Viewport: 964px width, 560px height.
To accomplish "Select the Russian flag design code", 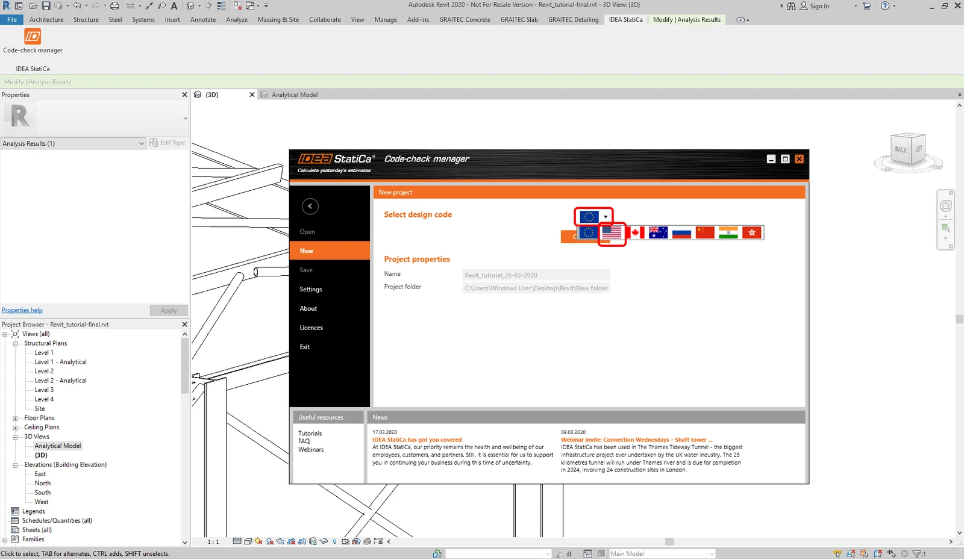I will [x=681, y=233].
